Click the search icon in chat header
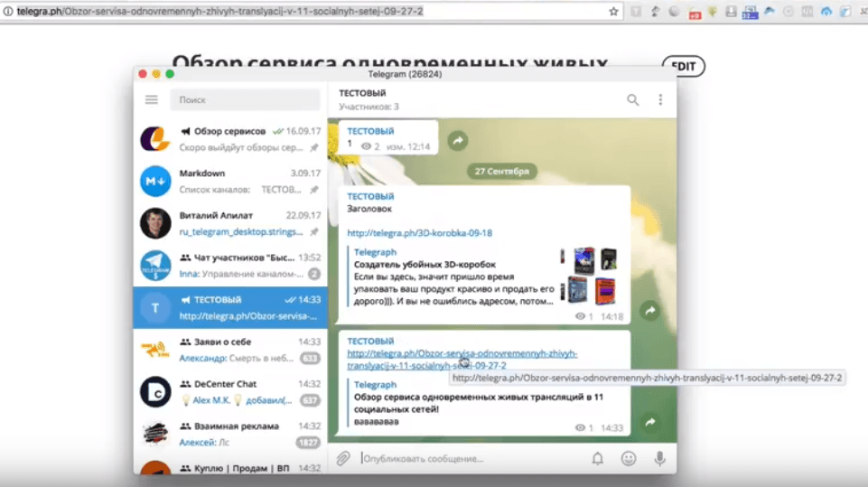Viewport: 868px width, 487px height. click(633, 99)
